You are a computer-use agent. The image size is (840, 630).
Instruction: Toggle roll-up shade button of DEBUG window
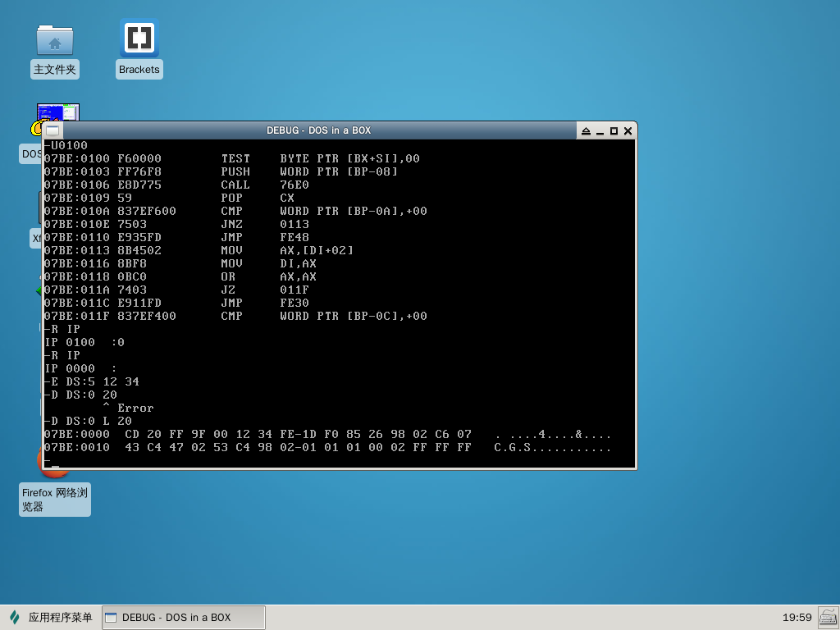click(586, 131)
